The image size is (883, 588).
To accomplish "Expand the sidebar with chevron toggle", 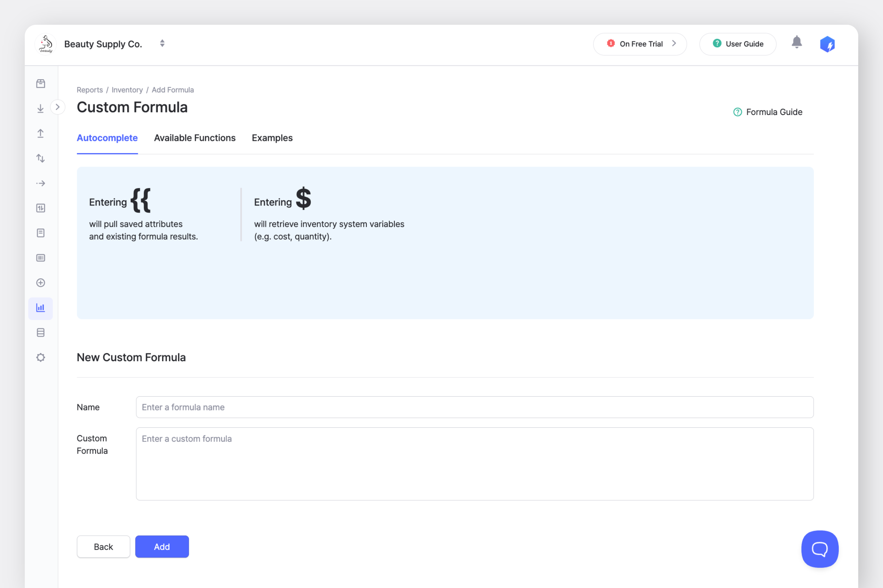I will [x=57, y=107].
